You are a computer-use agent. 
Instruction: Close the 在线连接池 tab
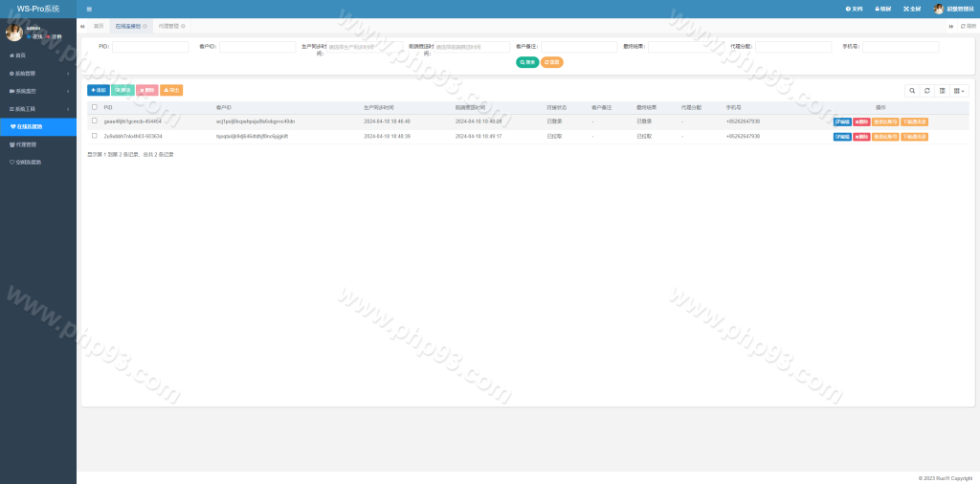pos(145,26)
